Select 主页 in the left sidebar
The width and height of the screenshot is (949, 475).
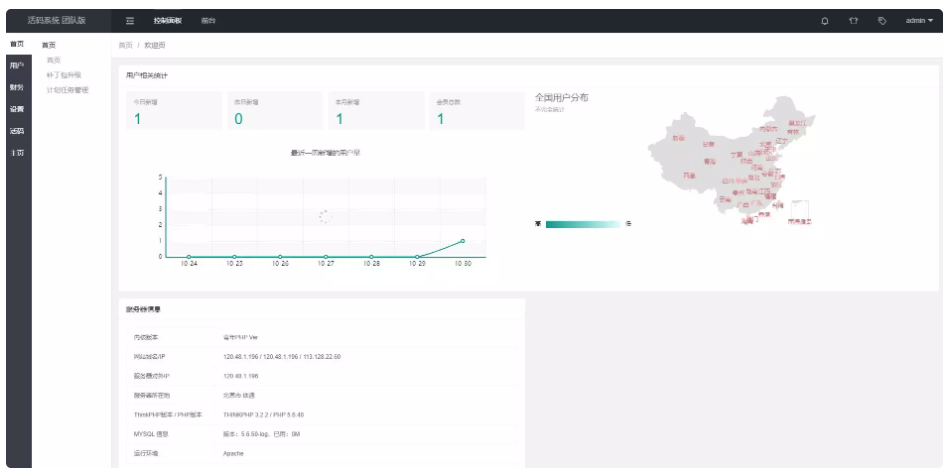[17, 152]
